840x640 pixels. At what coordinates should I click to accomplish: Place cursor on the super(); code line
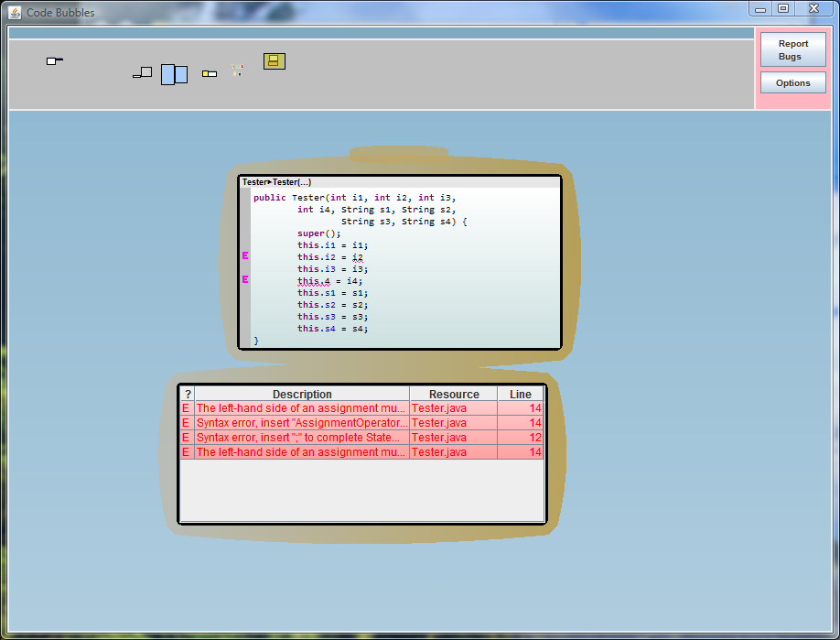[x=318, y=233]
